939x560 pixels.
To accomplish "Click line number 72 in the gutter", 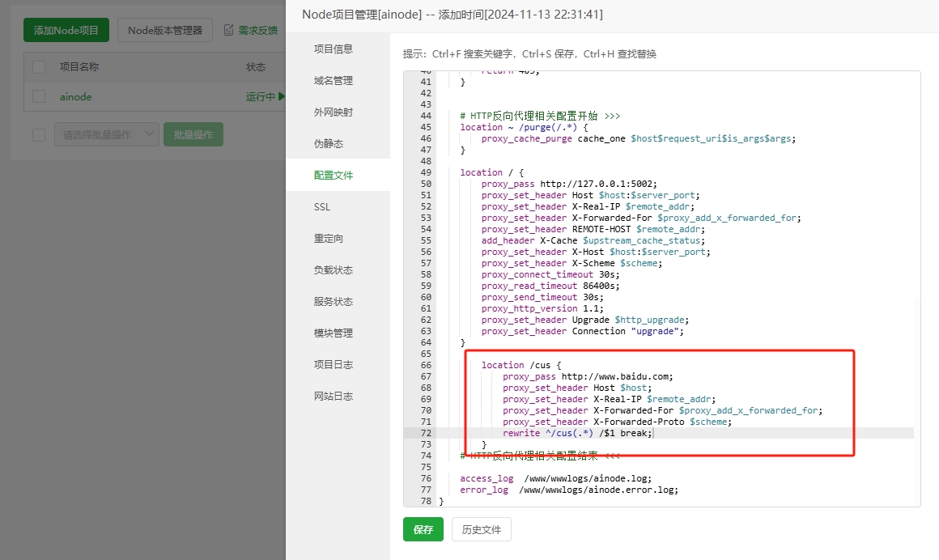I will click(x=426, y=433).
